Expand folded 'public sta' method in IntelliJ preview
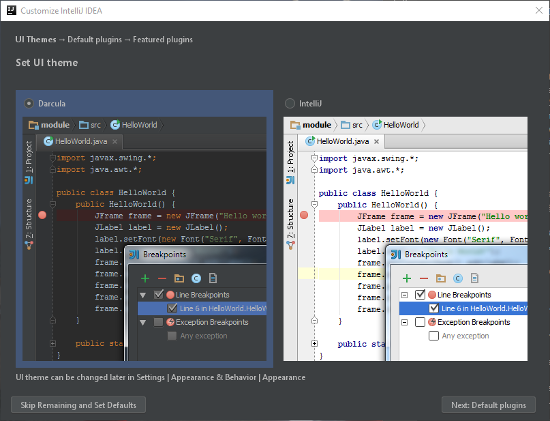 coord(315,344)
